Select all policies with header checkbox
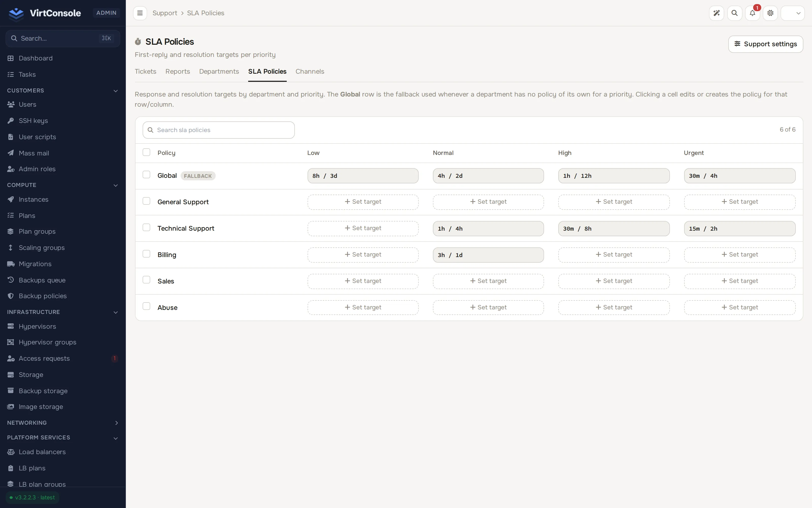 pyautogui.click(x=146, y=152)
